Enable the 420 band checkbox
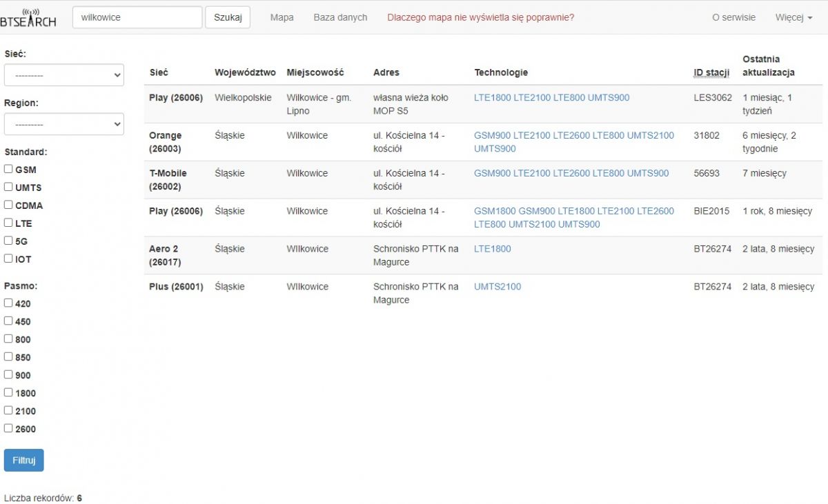This screenshot has height=504, width=828. 8,303
